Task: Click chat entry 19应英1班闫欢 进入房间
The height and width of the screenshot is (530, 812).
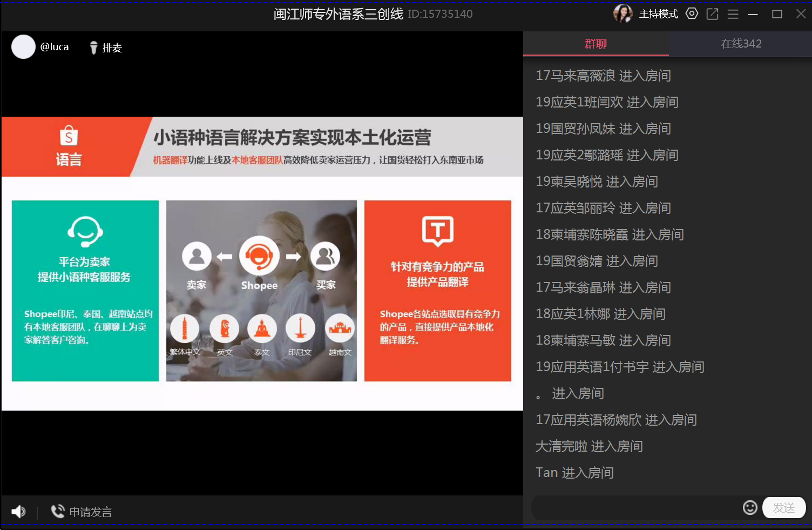Action: point(607,102)
